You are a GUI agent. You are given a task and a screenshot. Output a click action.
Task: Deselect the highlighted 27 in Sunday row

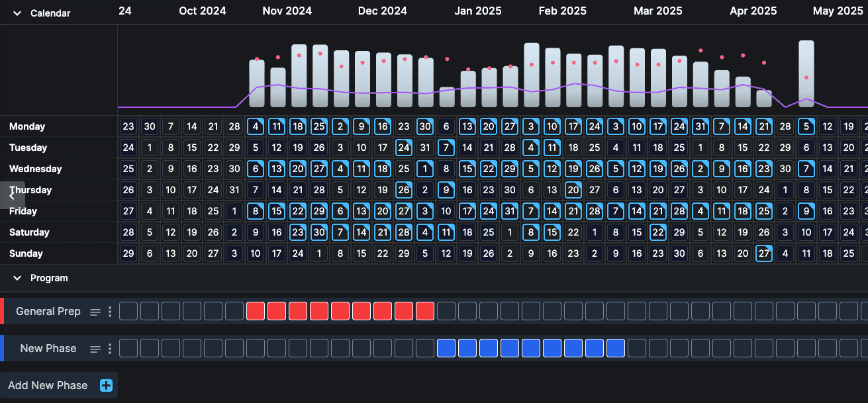click(x=764, y=253)
